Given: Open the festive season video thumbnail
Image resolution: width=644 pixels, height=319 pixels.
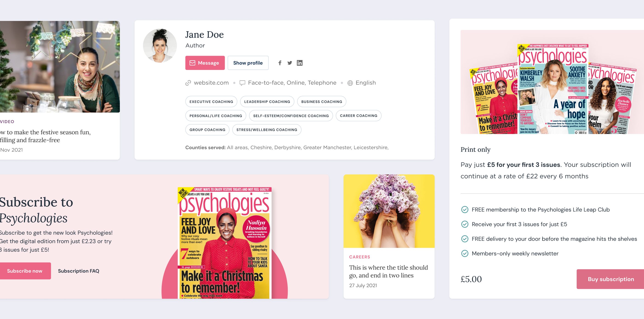Looking at the screenshot, I should (60, 67).
